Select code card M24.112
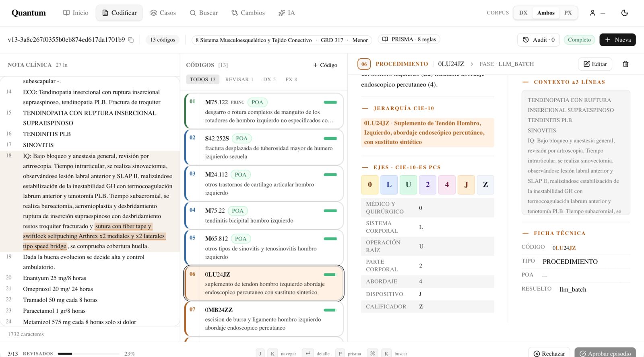 click(x=264, y=183)
